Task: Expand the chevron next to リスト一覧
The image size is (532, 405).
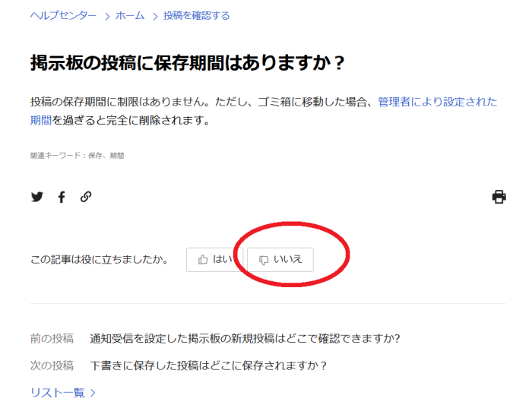Action: pos(93,393)
